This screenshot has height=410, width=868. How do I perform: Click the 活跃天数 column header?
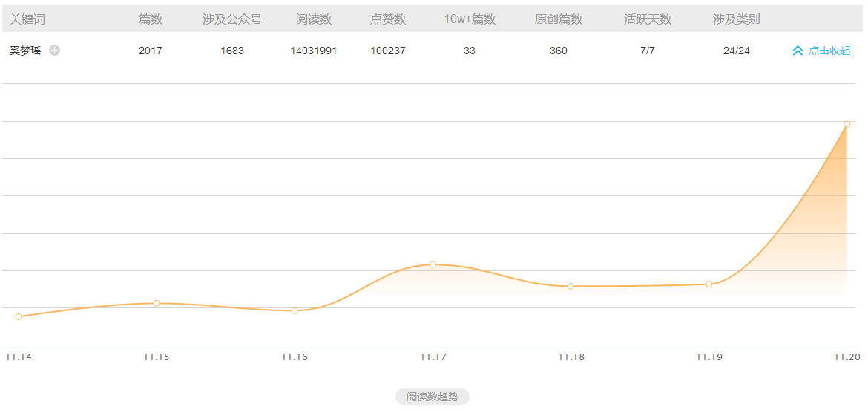click(x=648, y=19)
